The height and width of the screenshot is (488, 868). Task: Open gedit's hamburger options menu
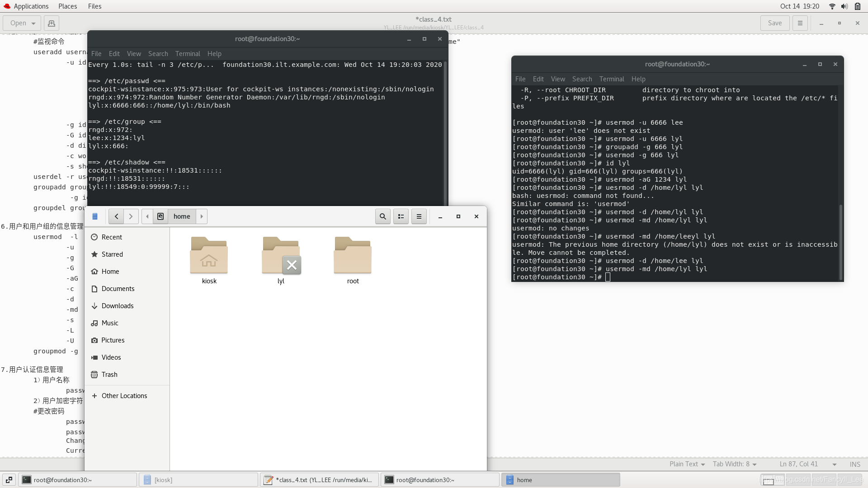tap(800, 23)
